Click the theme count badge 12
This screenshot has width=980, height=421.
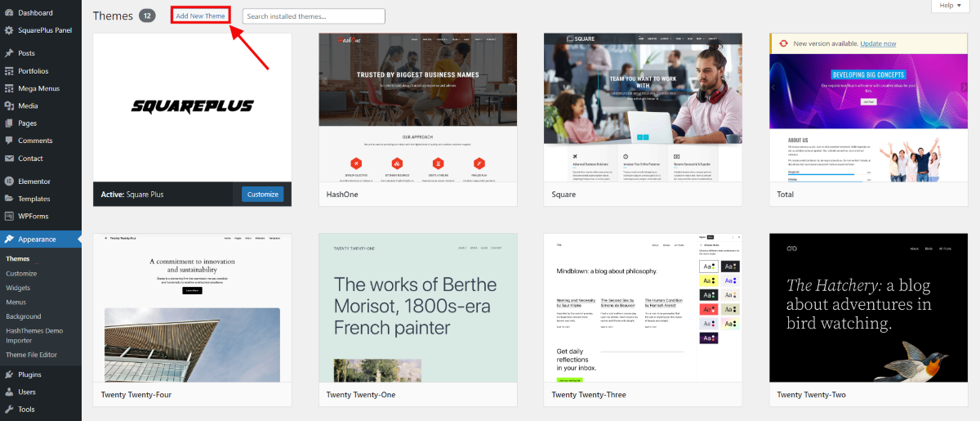tap(147, 16)
